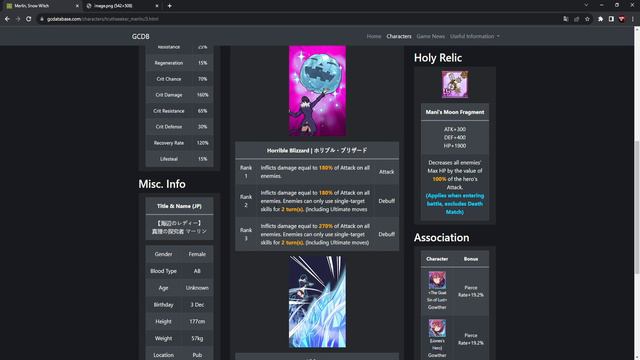Screen dimensions: 640x360
Task: Click the Association Bonus column header
Action: click(471, 259)
